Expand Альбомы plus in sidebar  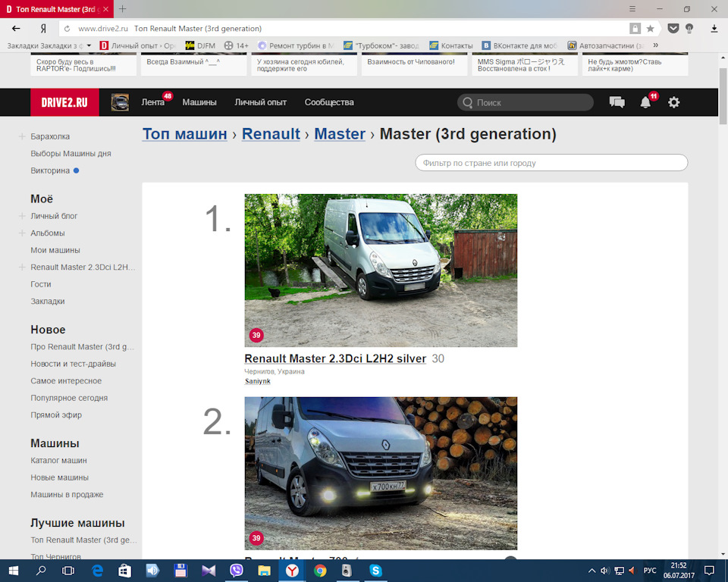[22, 233]
